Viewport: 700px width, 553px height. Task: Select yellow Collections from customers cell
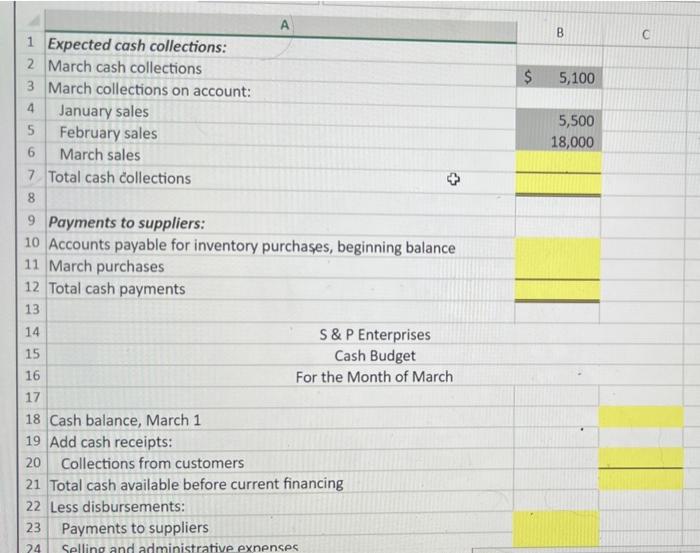(x=641, y=457)
